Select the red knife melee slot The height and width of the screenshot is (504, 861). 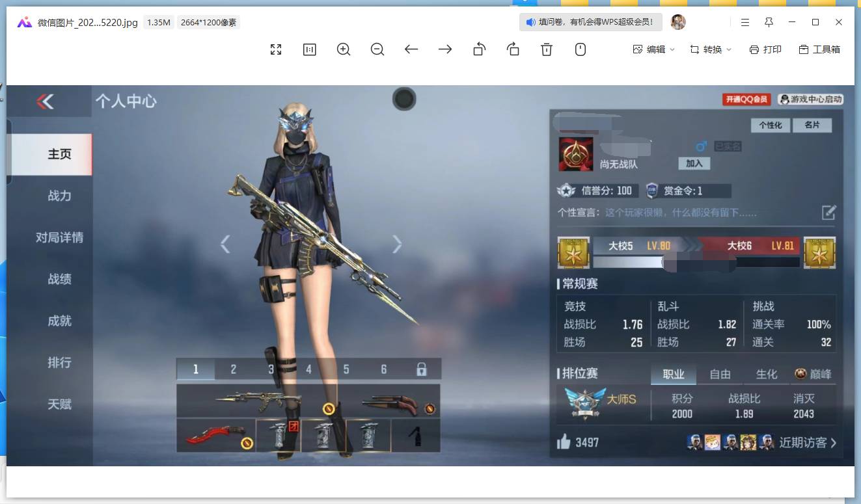tap(216, 435)
